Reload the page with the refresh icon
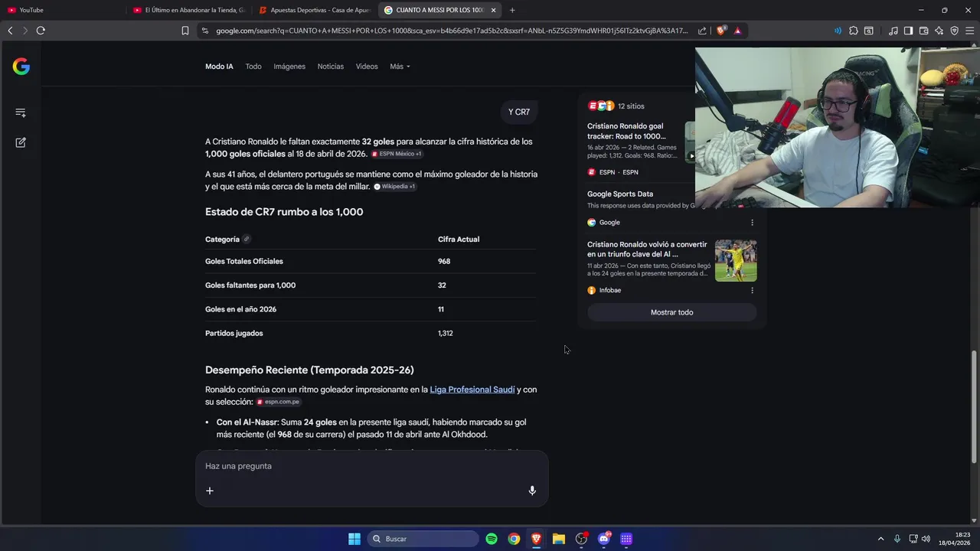The image size is (980, 551). pyautogui.click(x=41, y=31)
